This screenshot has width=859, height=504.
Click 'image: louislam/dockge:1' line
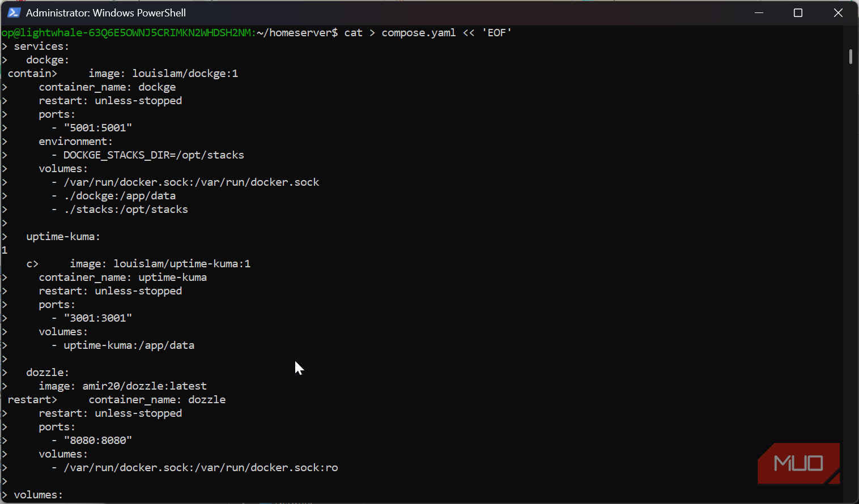coord(163,74)
